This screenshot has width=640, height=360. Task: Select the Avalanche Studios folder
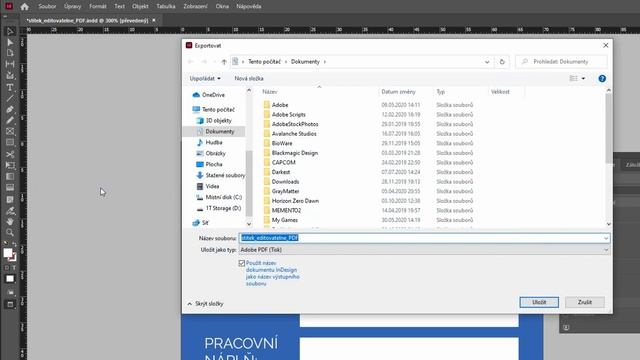tap(294, 133)
